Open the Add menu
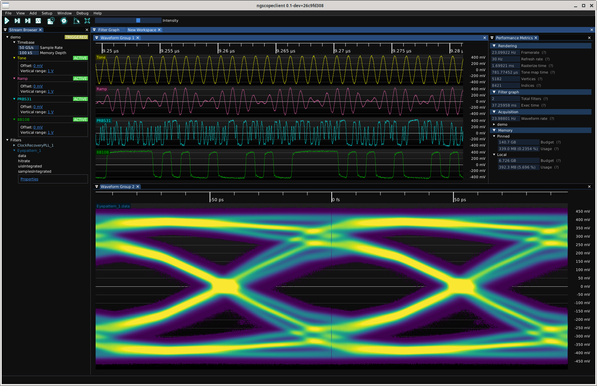This screenshot has height=386, width=597. pyautogui.click(x=33, y=13)
